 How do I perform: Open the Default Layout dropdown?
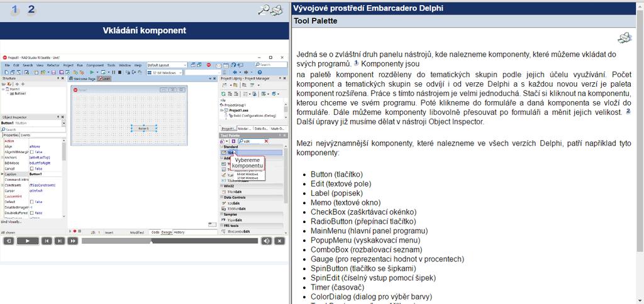(x=167, y=65)
